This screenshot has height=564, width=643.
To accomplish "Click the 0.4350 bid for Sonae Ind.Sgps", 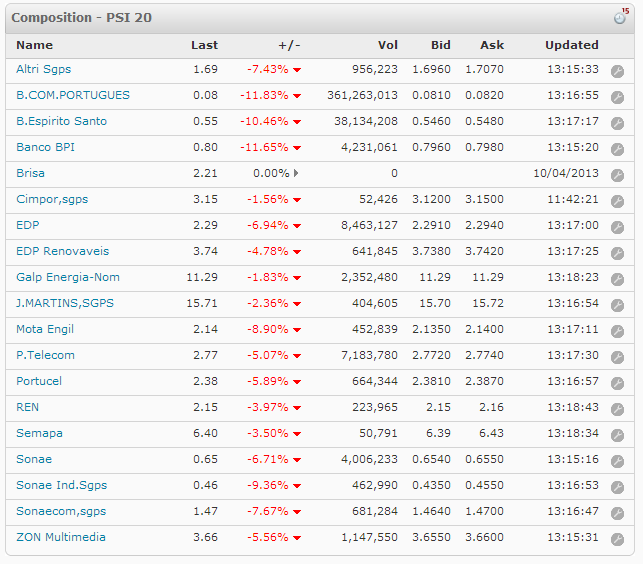I will (431, 485).
